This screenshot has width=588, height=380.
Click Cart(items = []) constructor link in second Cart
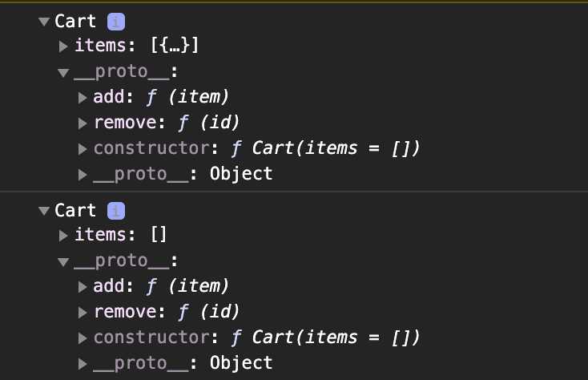(x=336, y=338)
